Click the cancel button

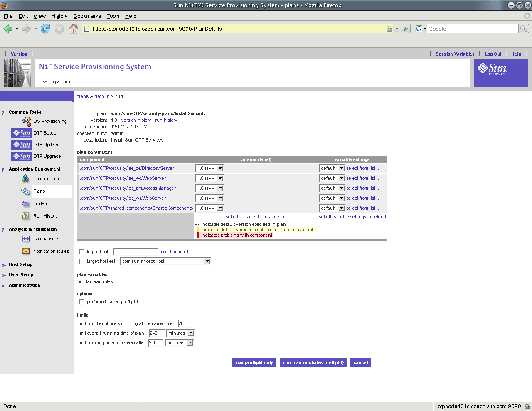pos(361,362)
